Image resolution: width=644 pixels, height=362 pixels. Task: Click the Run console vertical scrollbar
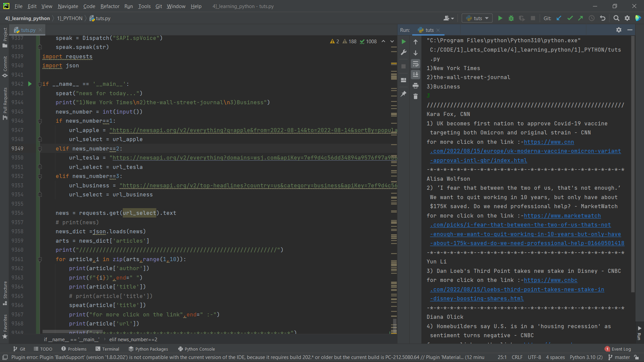pos(633,164)
